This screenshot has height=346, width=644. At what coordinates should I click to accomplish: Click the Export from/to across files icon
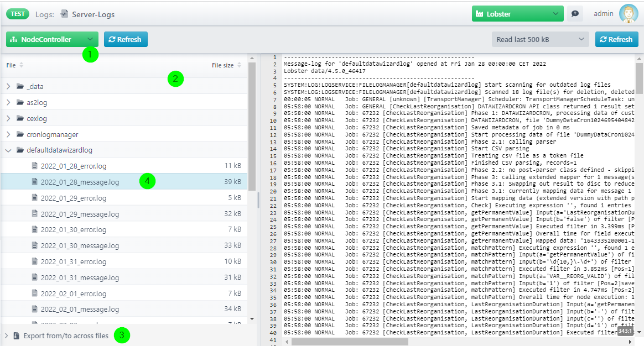click(17, 335)
